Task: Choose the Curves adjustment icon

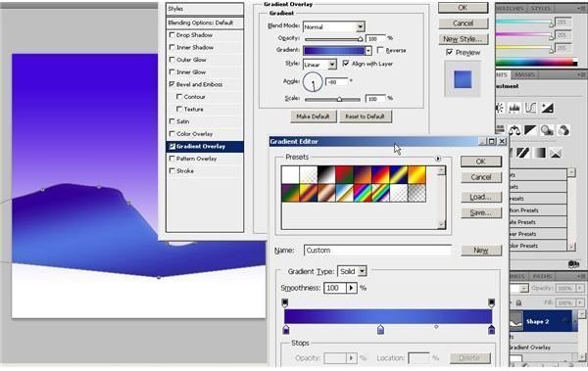Action: tap(530, 109)
